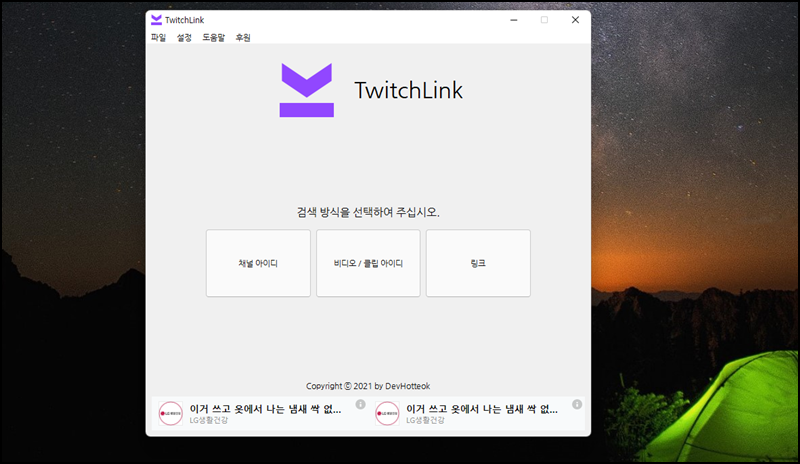Click the right ad's info icon
The width and height of the screenshot is (800, 464).
pyautogui.click(x=577, y=404)
